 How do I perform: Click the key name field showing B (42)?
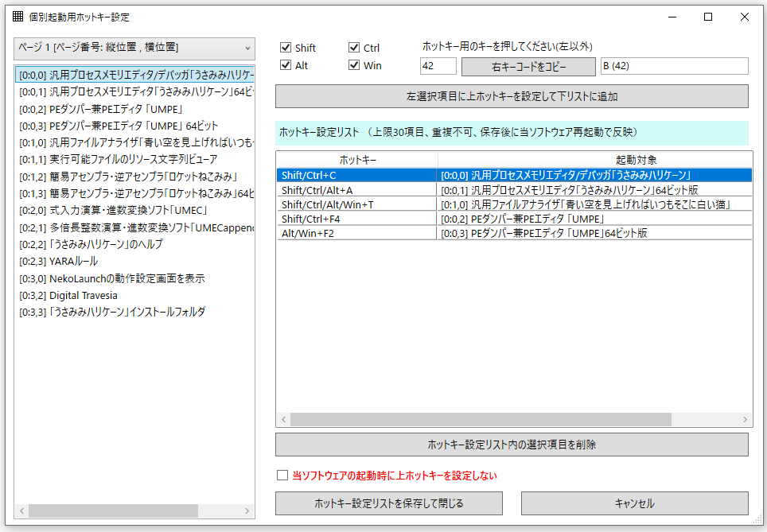(675, 66)
